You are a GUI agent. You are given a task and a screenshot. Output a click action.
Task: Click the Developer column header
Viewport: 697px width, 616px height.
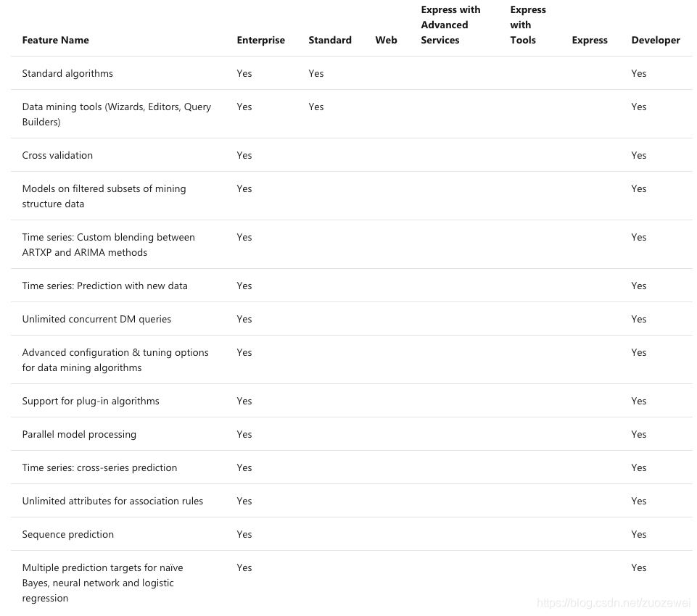(655, 40)
